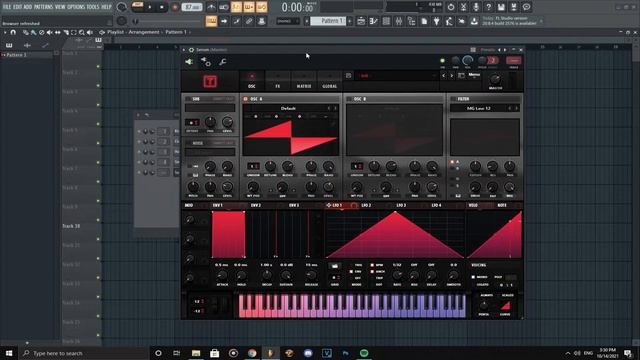This screenshot has width=640, height=360.
Task: Click the tempo display field
Action: pos(191,7)
